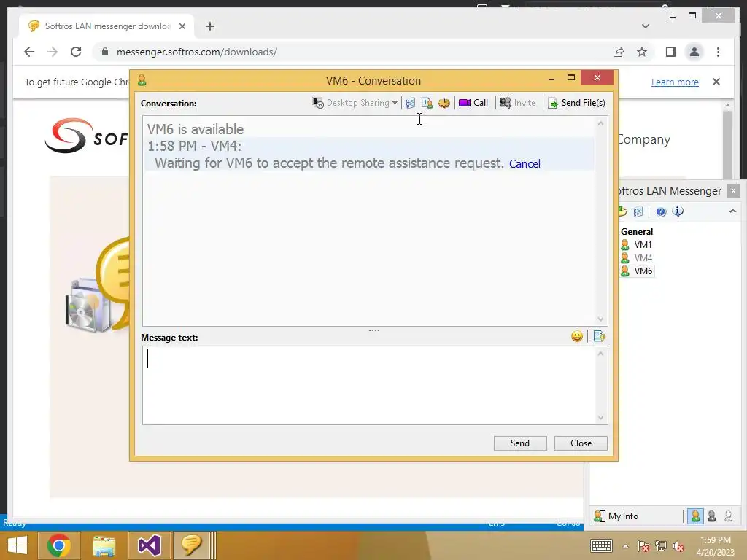Click the conversation pane scroll-up arrow
The width and height of the screenshot is (747, 560).
(x=601, y=123)
